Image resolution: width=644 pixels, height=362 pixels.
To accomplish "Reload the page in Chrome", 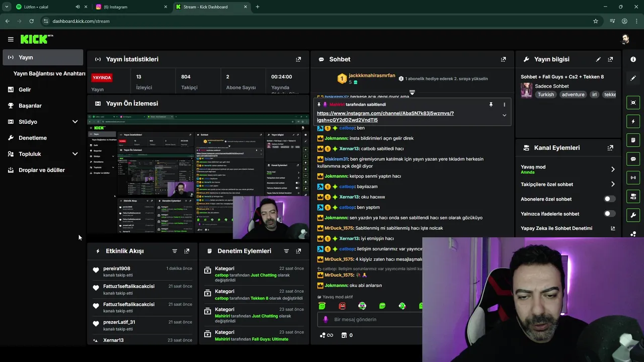I will (x=31, y=21).
